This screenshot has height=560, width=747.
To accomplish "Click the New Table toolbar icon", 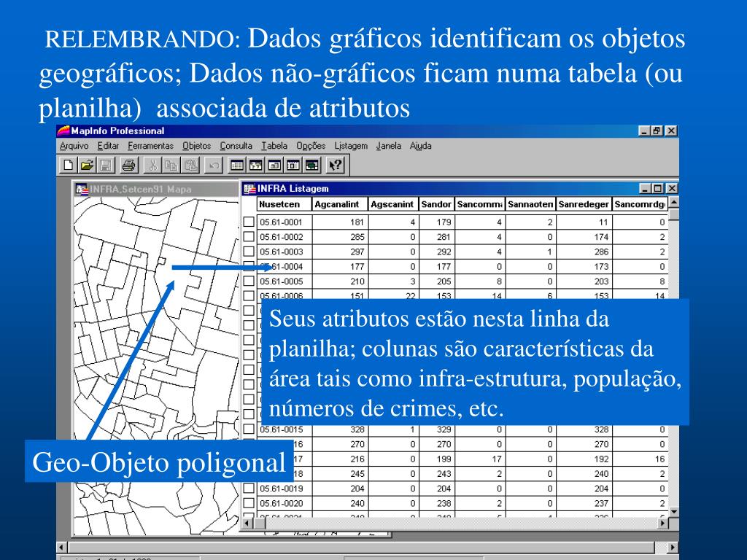I will pyautogui.click(x=68, y=166).
